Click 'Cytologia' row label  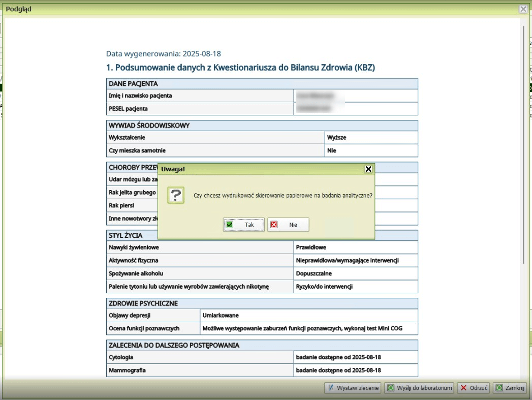pos(121,357)
